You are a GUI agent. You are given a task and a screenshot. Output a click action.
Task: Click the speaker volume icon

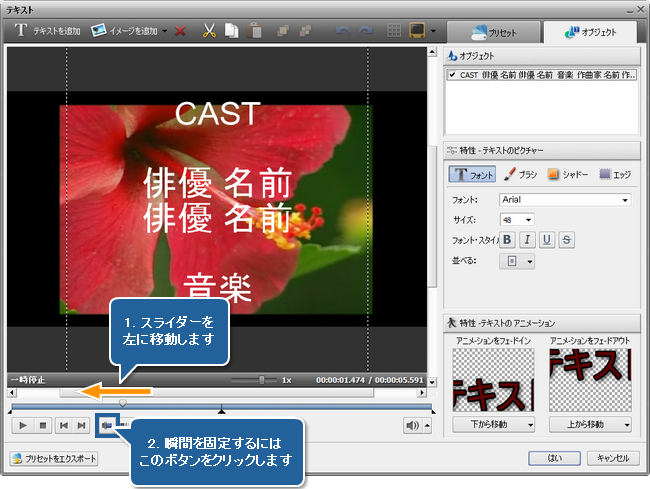[412, 425]
